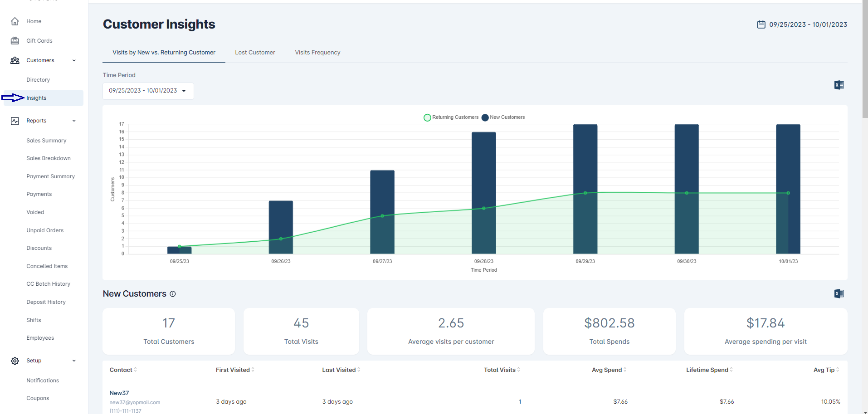The height and width of the screenshot is (420, 868).
Task: Export chart data via Excel icon
Action: pyautogui.click(x=839, y=85)
